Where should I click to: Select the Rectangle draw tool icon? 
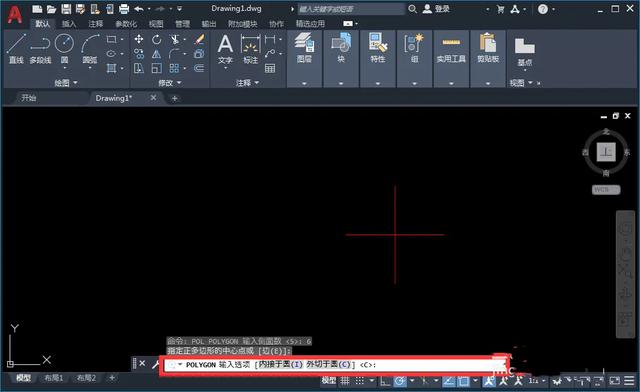point(111,39)
